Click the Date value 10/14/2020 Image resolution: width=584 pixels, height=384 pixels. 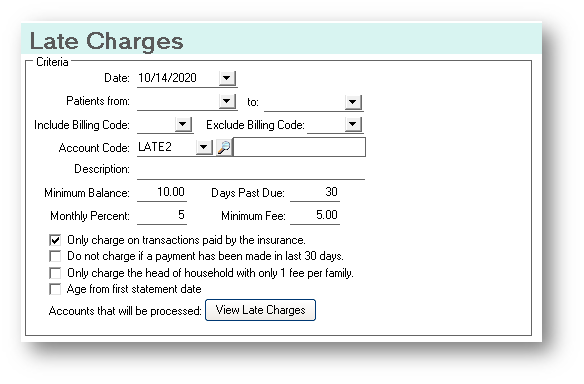click(167, 78)
